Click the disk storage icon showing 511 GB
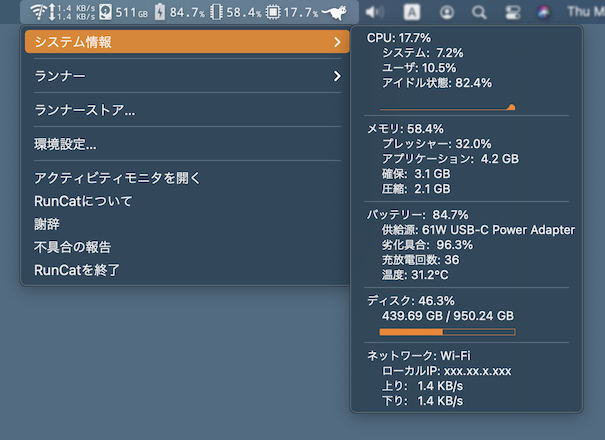Screen dimensions: 605x440 (106, 13)
